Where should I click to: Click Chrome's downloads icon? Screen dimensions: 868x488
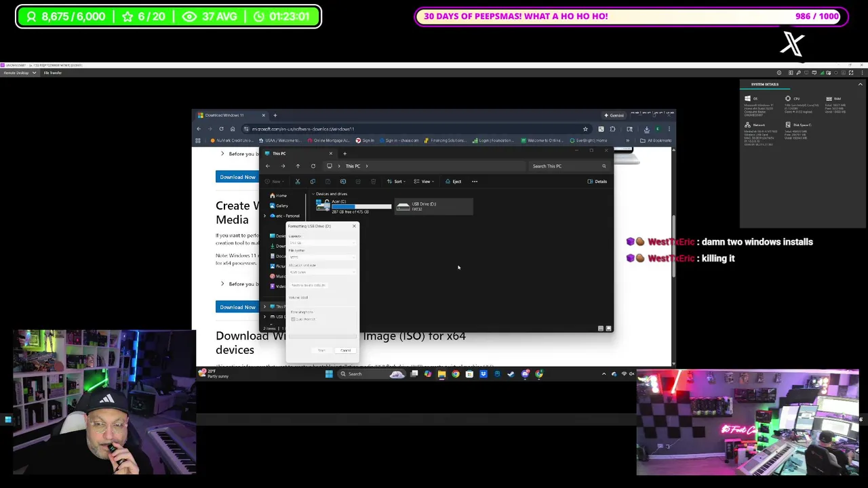click(646, 129)
